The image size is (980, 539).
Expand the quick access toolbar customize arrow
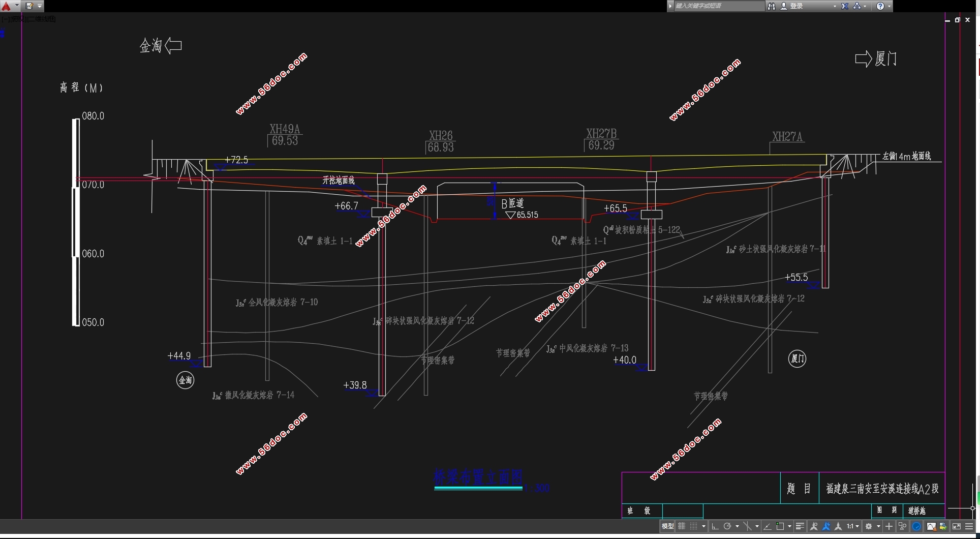(x=40, y=6)
